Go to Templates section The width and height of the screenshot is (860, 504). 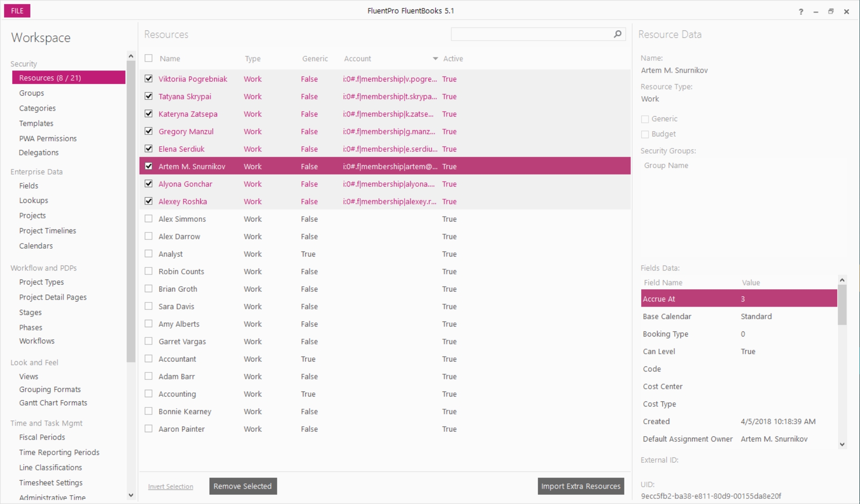click(36, 123)
